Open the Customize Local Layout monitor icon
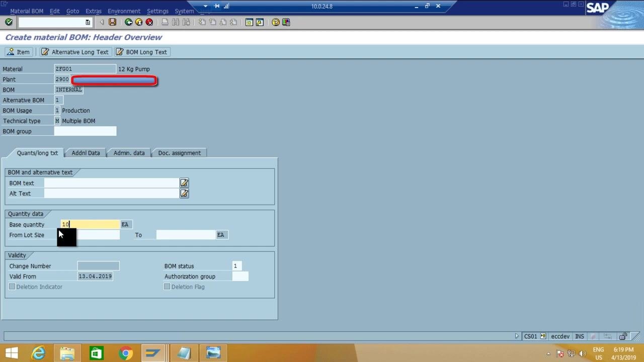This screenshot has height=362, width=644. pos(286,22)
